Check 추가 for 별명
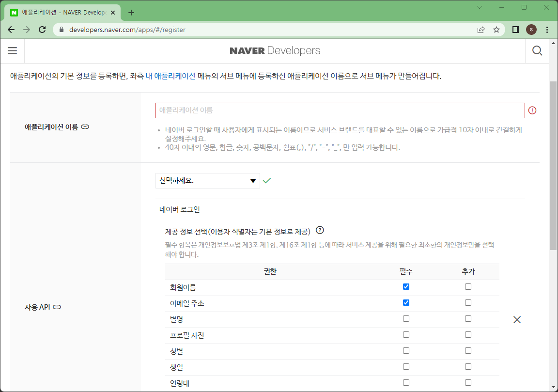Screen dimensions: 558x392 click(x=468, y=319)
